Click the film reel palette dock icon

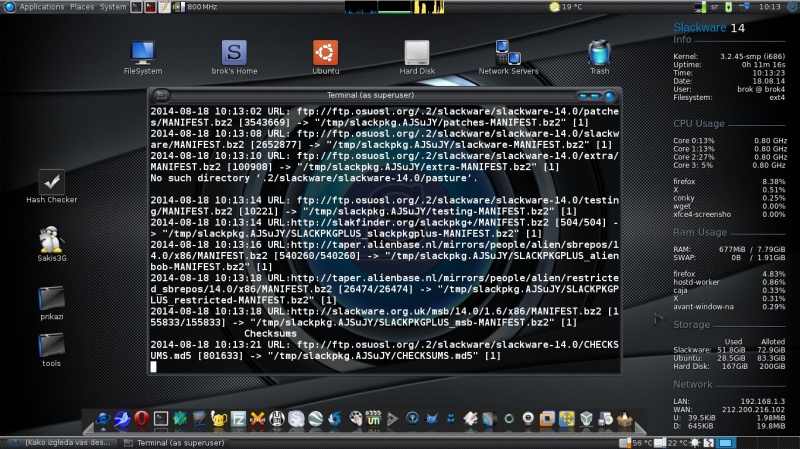click(355, 419)
